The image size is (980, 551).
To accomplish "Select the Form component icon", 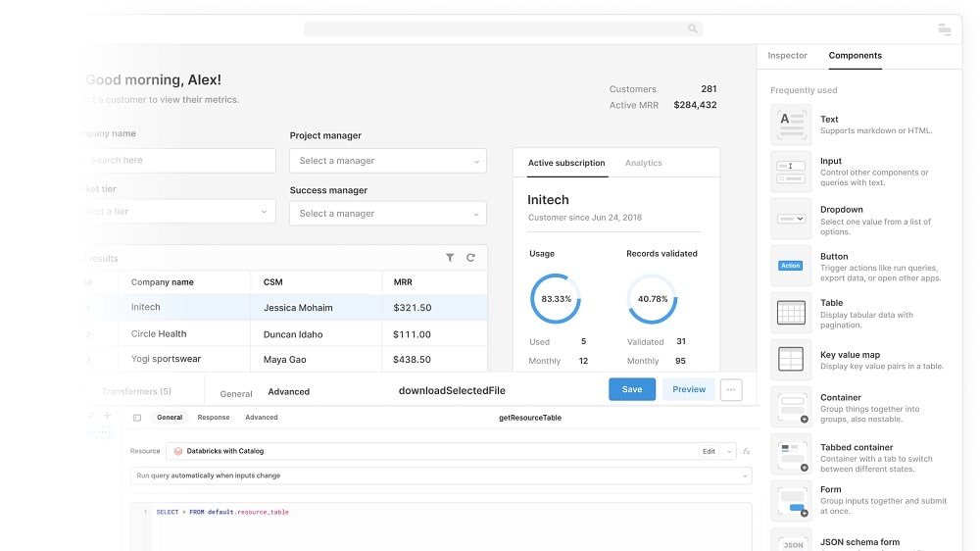I will tap(791, 501).
